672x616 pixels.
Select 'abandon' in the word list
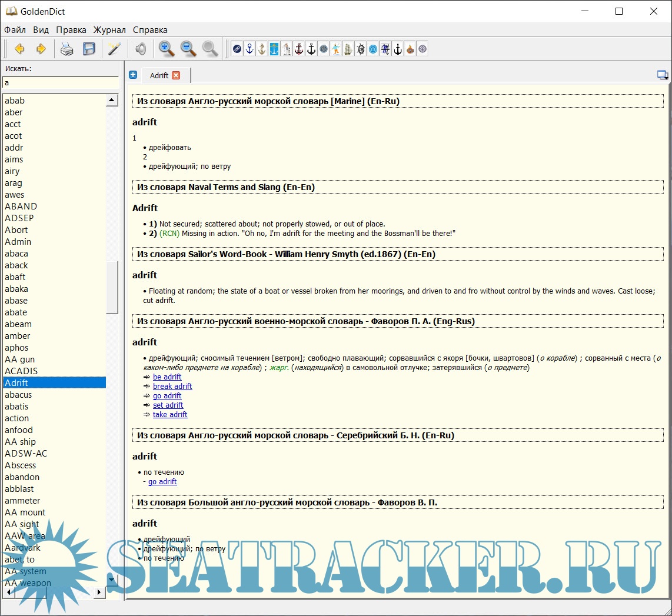[x=22, y=477]
